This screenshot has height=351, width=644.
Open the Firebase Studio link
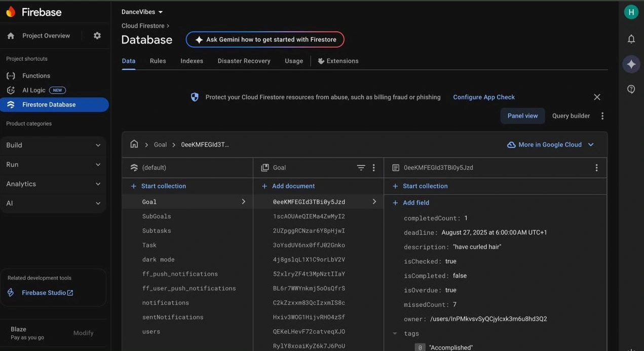click(x=48, y=293)
